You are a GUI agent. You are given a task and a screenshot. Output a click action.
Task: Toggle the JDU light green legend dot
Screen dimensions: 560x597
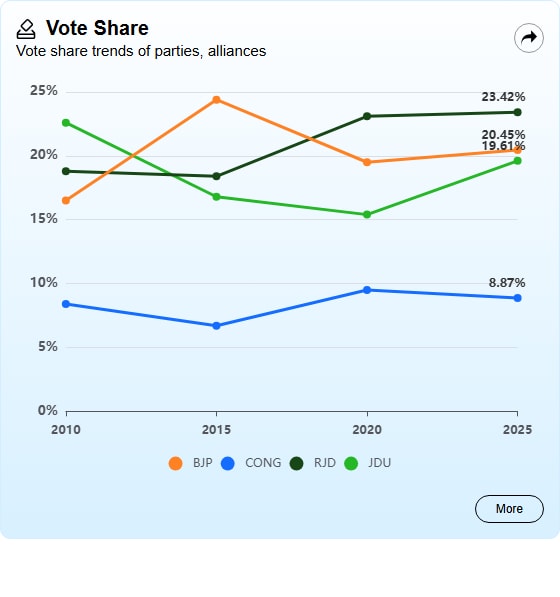[x=351, y=463]
